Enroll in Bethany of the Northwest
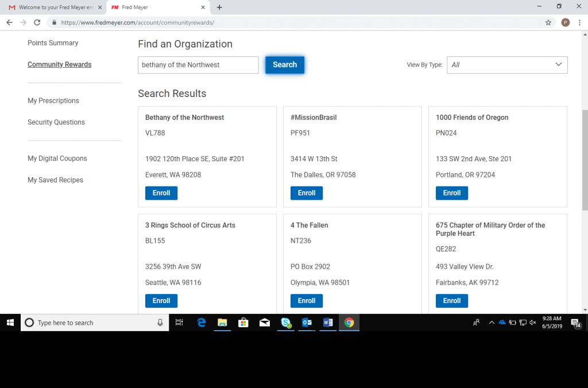The height and width of the screenshot is (388, 588). (161, 193)
